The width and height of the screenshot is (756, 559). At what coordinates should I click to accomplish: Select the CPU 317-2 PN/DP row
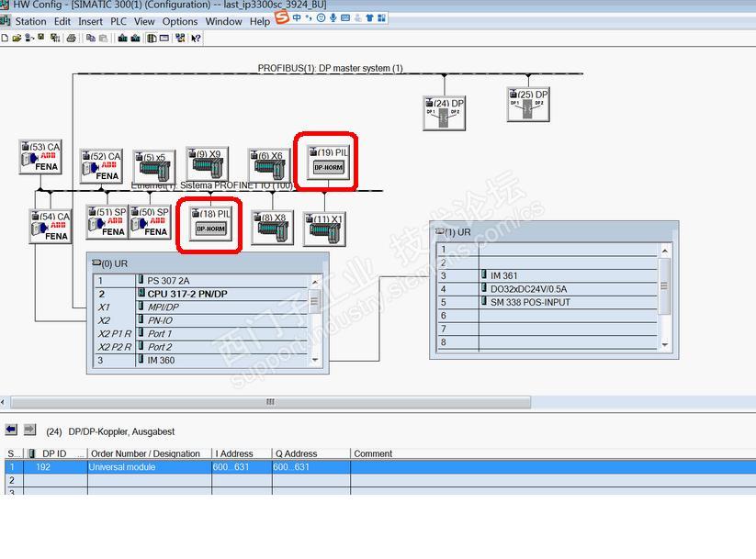201,294
